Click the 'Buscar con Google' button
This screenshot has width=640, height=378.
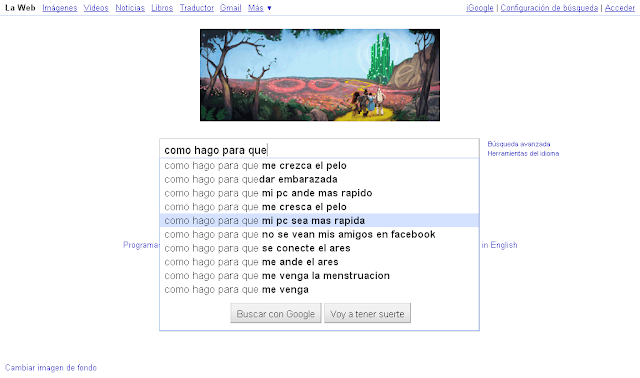(x=276, y=314)
